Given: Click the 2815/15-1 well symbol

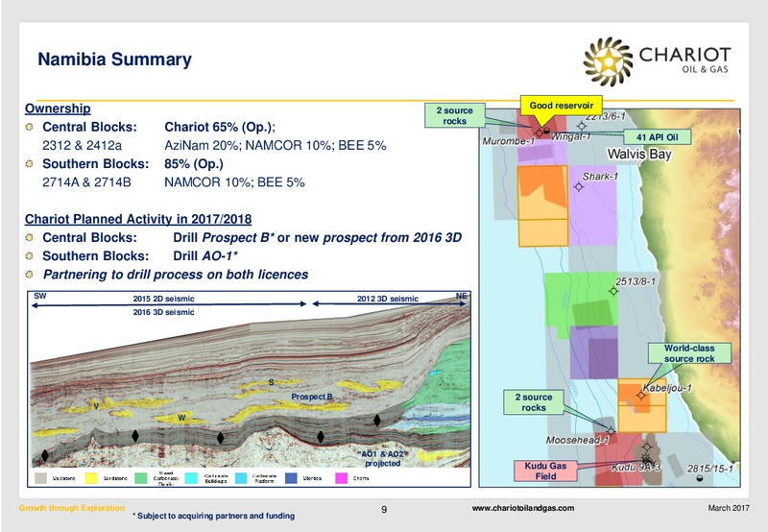Looking at the screenshot, I should click(699, 478).
